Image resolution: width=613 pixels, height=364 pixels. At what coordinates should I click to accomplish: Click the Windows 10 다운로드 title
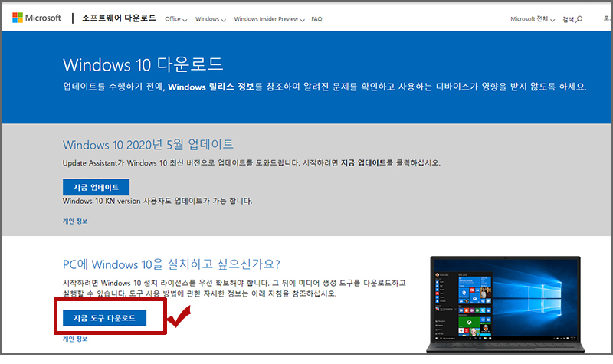pyautogui.click(x=143, y=64)
